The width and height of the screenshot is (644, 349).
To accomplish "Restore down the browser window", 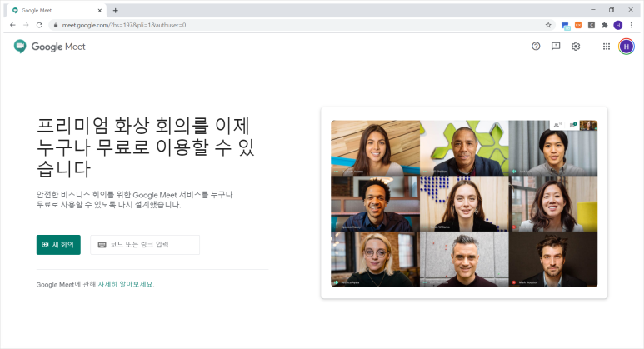I will point(612,10).
